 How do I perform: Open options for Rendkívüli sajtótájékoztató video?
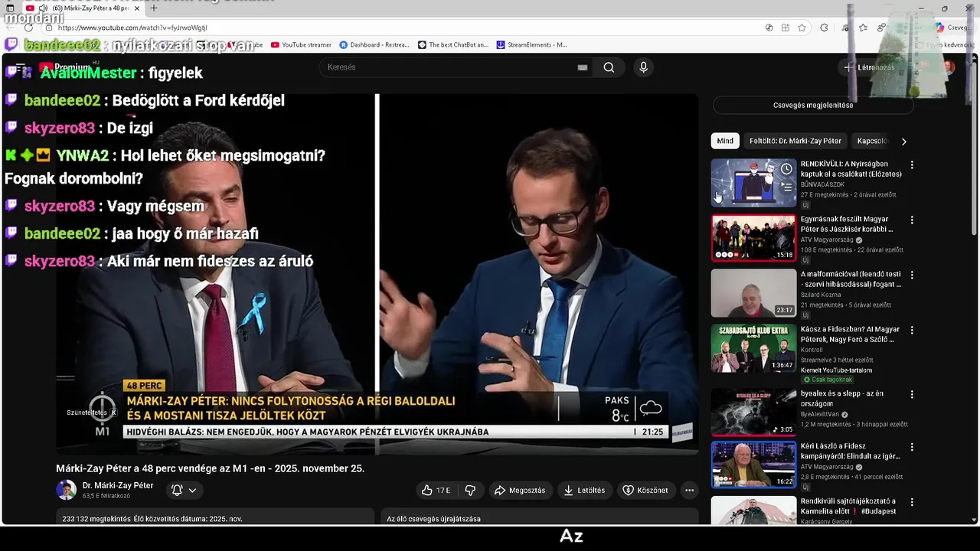tap(911, 502)
